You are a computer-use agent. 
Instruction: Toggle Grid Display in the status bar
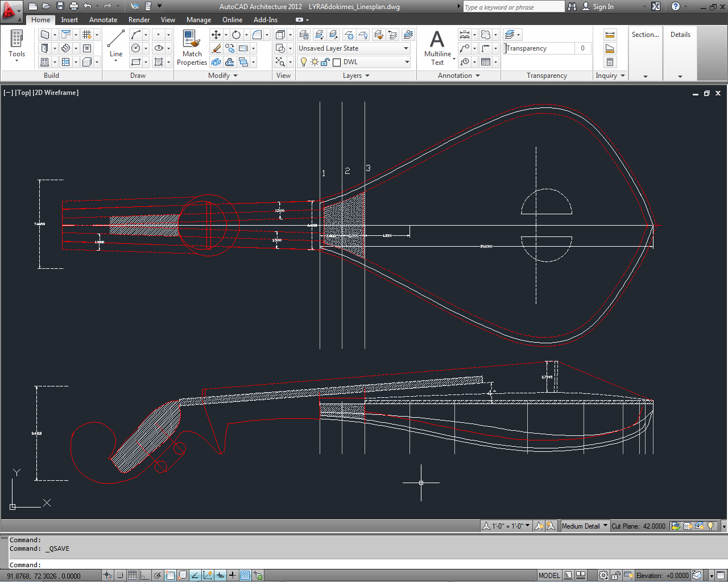click(133, 575)
